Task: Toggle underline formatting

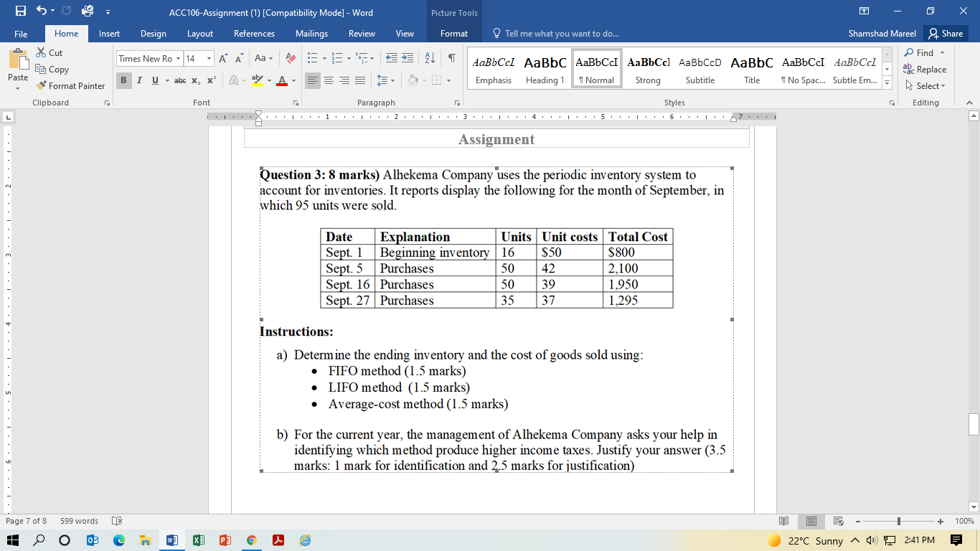Action: [x=154, y=81]
